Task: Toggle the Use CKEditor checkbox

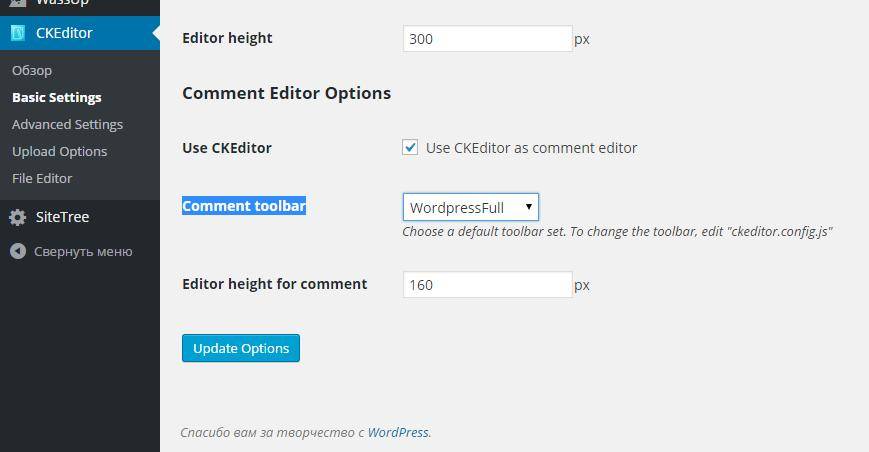Action: click(410, 147)
